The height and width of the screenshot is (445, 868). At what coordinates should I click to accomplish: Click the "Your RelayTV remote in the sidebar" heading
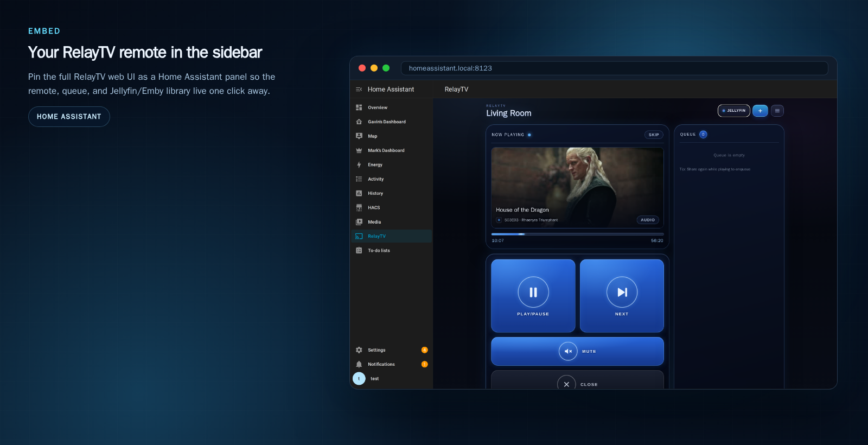(145, 53)
